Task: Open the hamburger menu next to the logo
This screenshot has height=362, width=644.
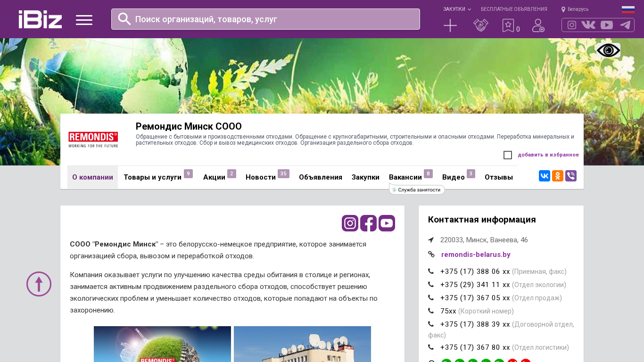Action: (x=84, y=20)
